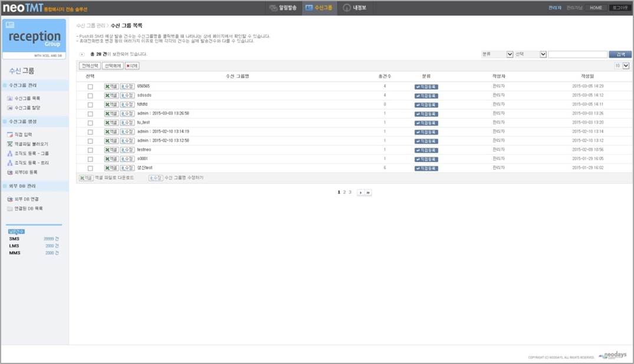Viewport: 634px width, 364px height.
Task: Tick the checkbox beside s0001
Action: (90, 160)
